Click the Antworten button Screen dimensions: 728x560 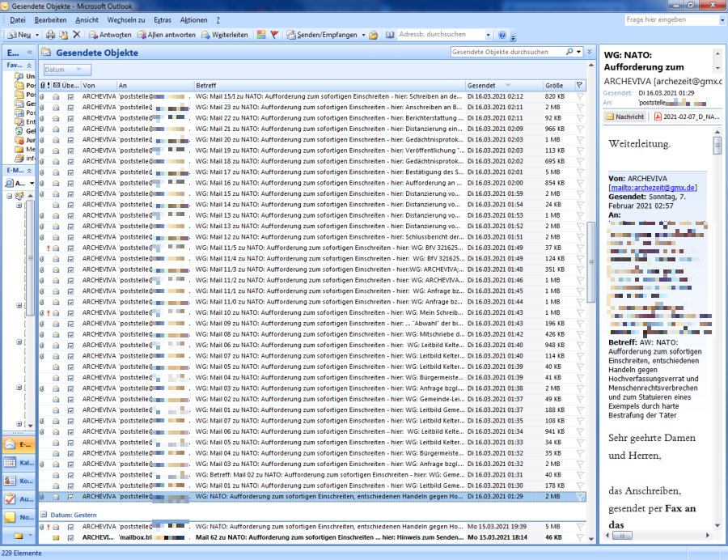click(x=110, y=35)
